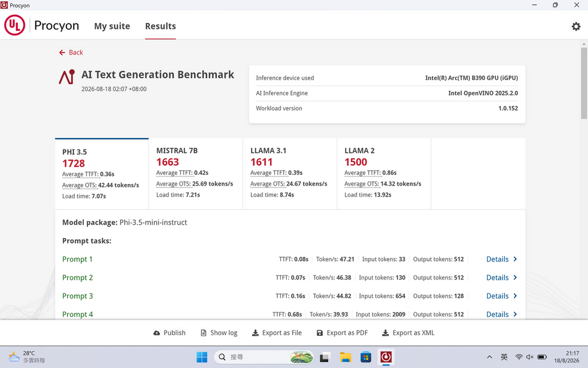
Task: Click the scrollbar up arrow
Action: (x=584, y=44)
